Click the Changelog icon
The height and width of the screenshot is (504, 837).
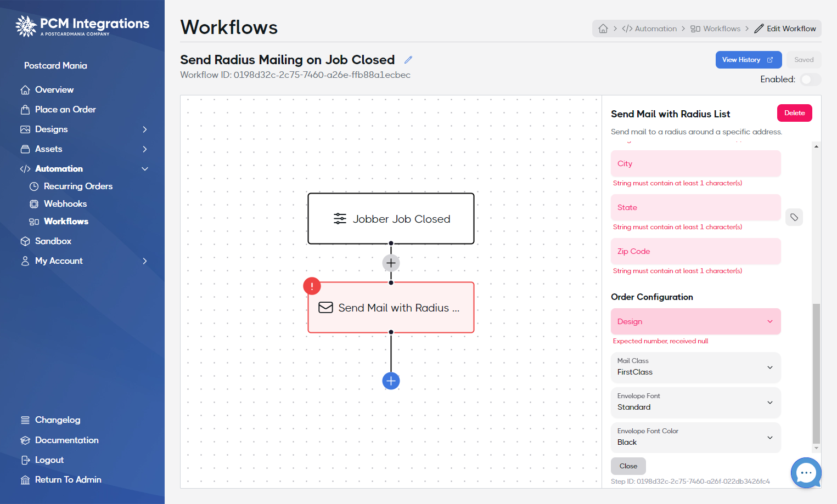[25, 420]
